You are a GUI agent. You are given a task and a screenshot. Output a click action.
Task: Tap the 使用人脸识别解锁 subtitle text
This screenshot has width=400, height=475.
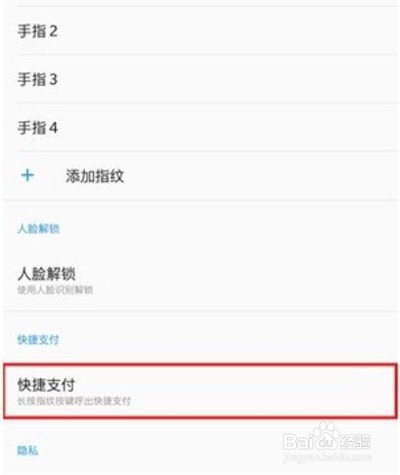(55, 290)
